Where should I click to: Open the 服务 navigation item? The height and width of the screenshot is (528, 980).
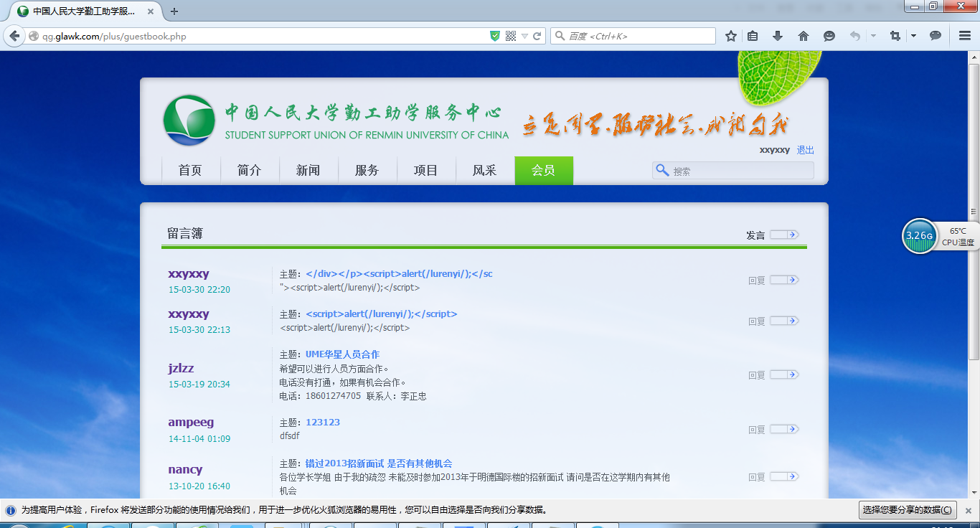pos(367,171)
